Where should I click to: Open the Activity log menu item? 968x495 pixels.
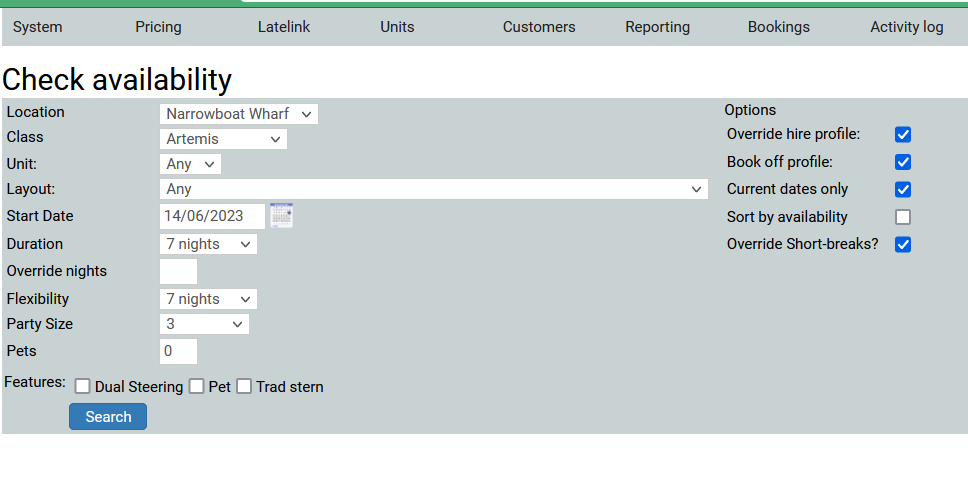pyautogui.click(x=906, y=27)
